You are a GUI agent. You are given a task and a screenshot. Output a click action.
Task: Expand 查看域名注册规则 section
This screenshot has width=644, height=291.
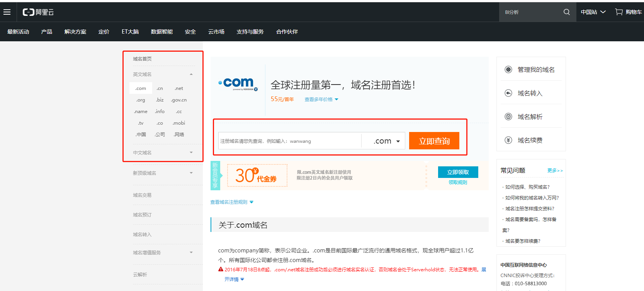click(232, 202)
